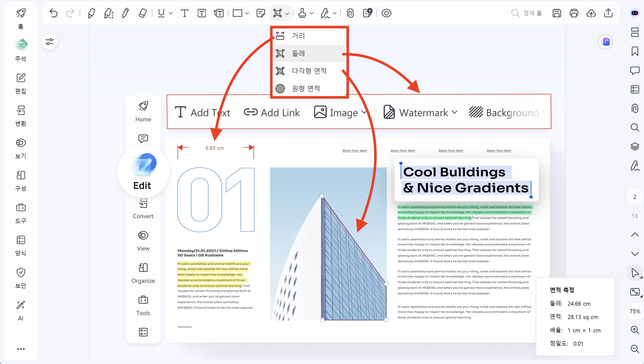Open the Sticky Note tool
The height and width of the screenshot is (364, 644).
pos(261,13)
